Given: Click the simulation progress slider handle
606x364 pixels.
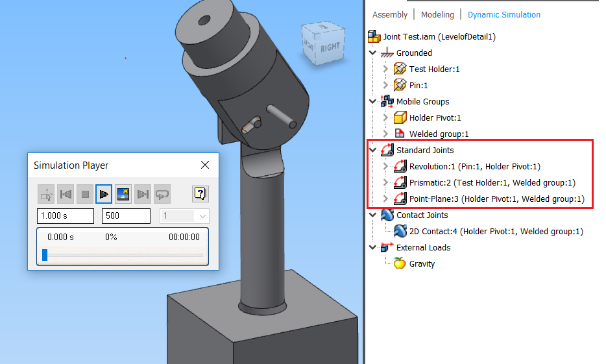Looking at the screenshot, I should click(45, 255).
